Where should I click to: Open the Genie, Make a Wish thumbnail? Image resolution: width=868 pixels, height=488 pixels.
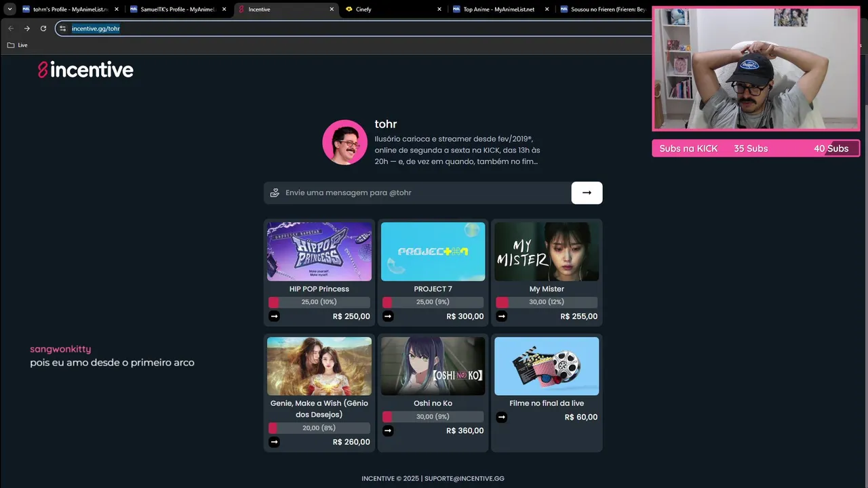pyautogui.click(x=319, y=366)
